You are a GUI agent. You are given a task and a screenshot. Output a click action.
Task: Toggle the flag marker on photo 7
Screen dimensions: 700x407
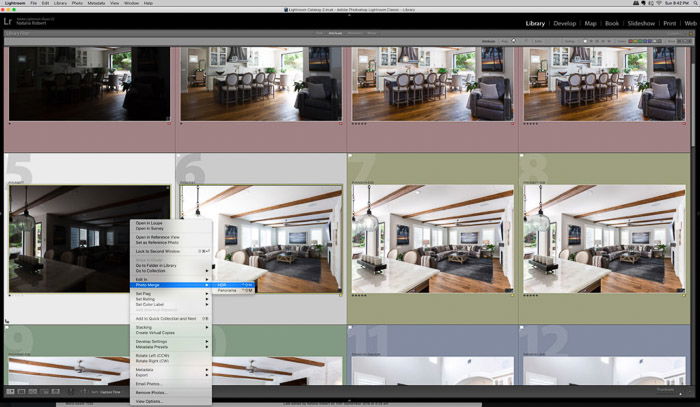pyautogui.click(x=350, y=156)
